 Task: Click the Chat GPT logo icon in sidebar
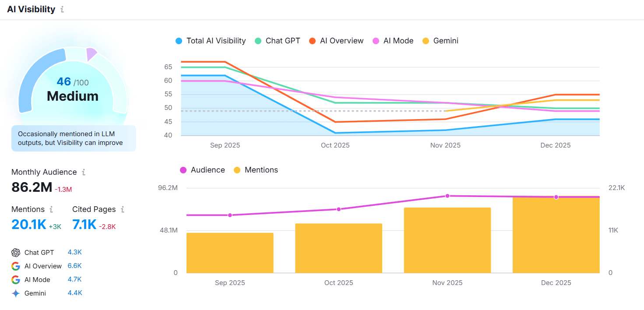pos(16,252)
